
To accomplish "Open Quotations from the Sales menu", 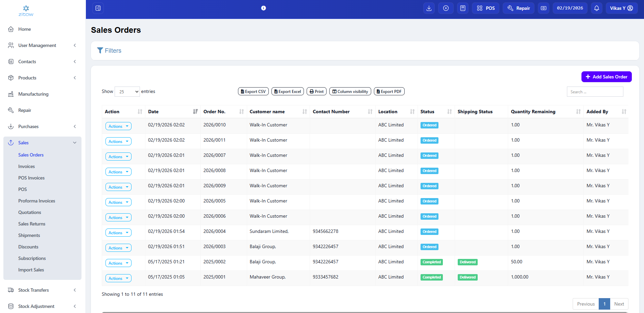I will (x=30, y=212).
